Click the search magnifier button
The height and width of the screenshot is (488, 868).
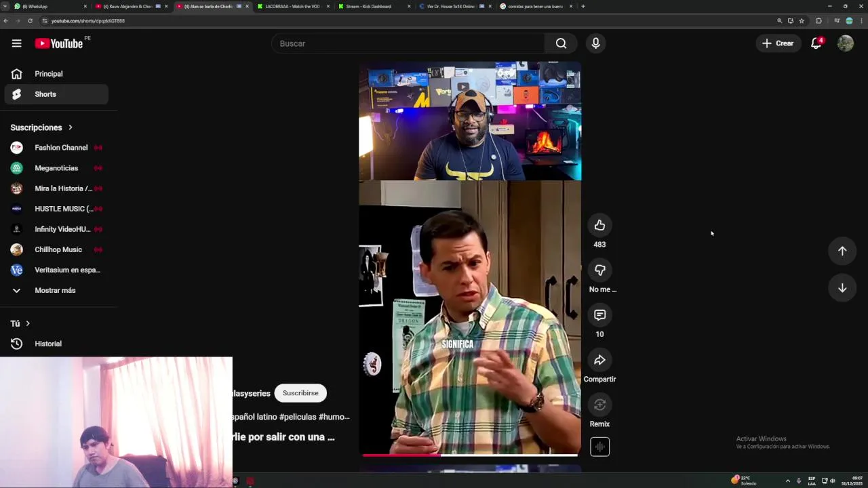561,43
